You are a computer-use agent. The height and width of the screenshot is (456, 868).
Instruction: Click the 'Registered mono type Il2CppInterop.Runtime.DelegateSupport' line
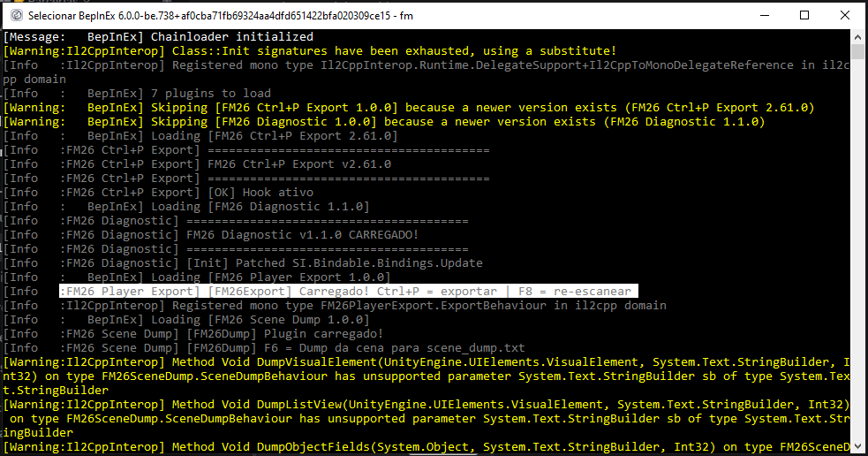click(426, 72)
